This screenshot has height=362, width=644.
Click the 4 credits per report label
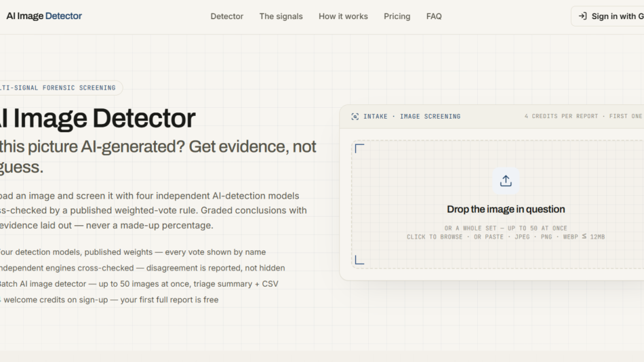[561, 117]
